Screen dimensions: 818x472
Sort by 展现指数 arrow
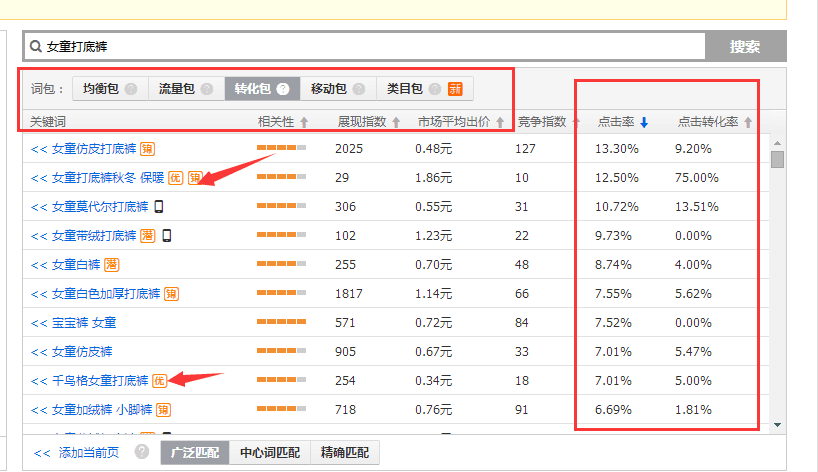point(396,122)
